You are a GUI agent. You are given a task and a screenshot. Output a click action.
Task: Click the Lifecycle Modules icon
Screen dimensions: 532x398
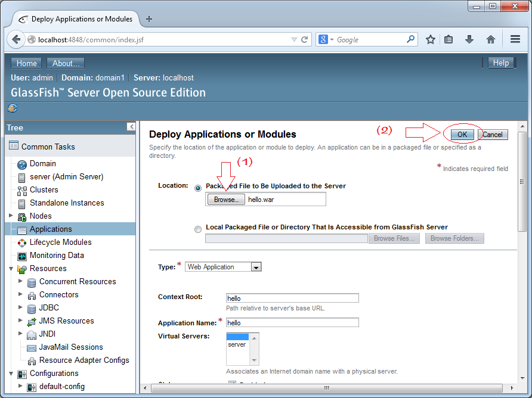pyautogui.click(x=22, y=242)
